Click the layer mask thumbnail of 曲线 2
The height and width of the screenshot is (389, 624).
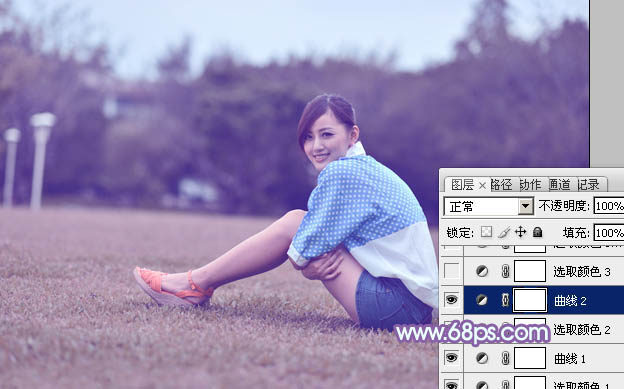pyautogui.click(x=530, y=300)
